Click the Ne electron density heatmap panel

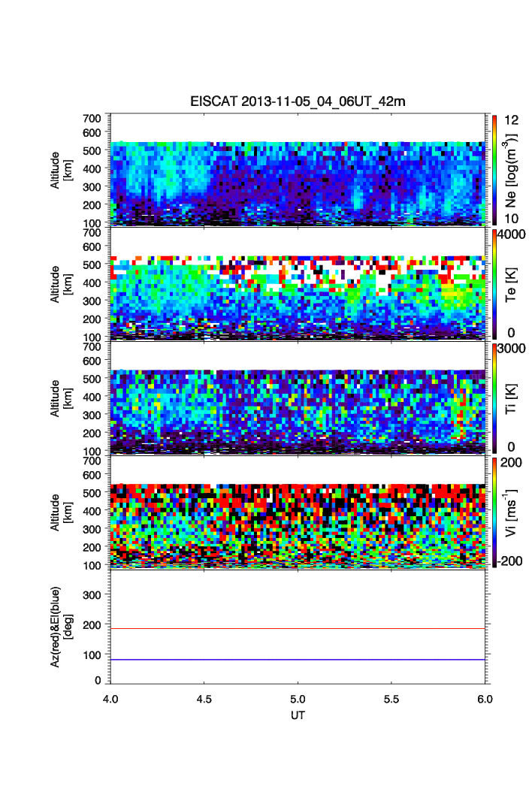(x=298, y=170)
